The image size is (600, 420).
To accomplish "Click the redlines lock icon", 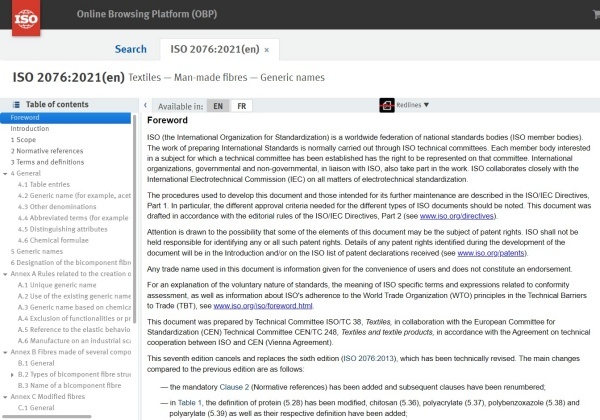I will pyautogui.click(x=387, y=105).
